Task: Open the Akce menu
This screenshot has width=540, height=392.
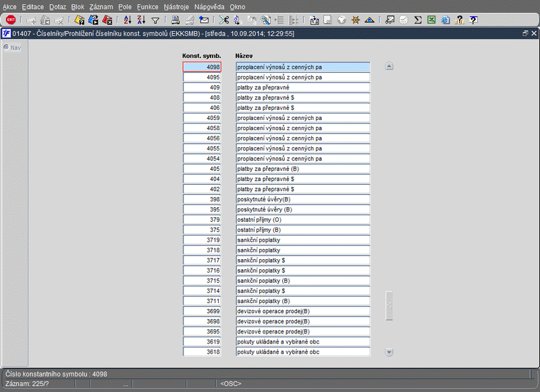Action: 9,7
